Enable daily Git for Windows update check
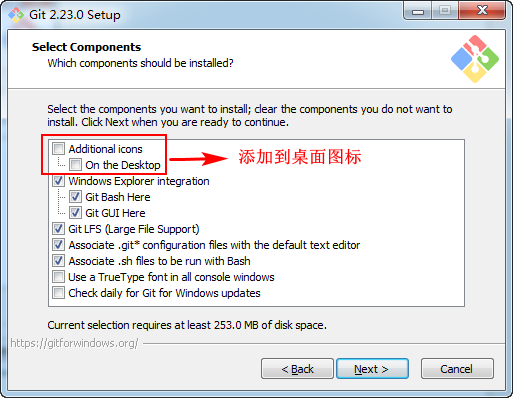The width and height of the screenshot is (513, 398). pyautogui.click(x=59, y=293)
